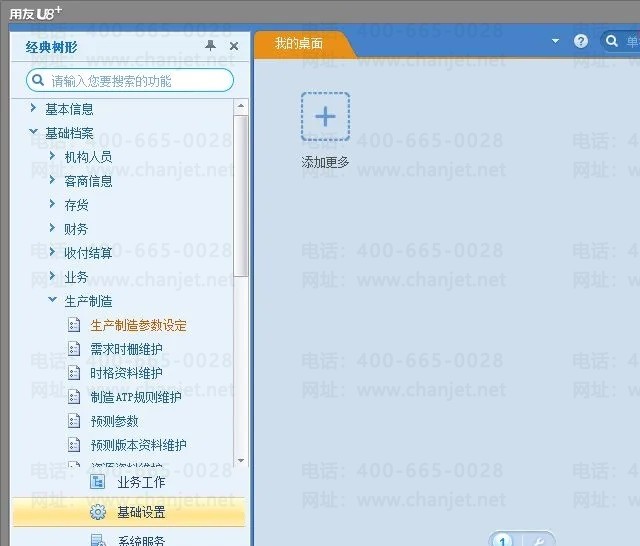
Task: Select desktop page 1 indicator
Action: pos(503,540)
